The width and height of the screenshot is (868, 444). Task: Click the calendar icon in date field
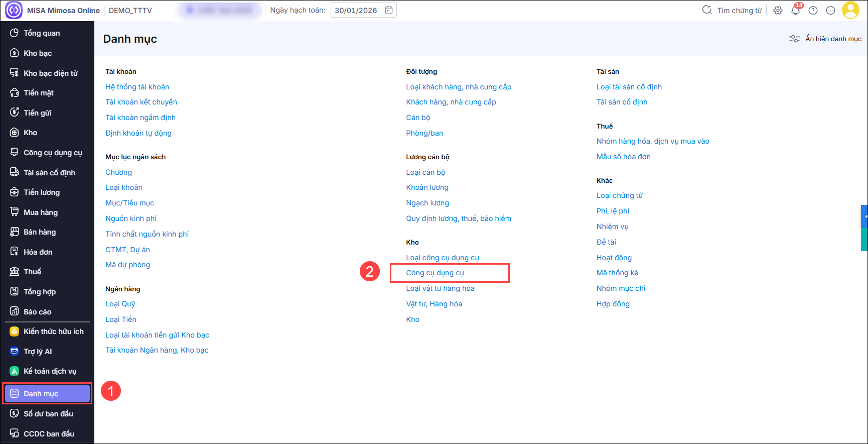pyautogui.click(x=389, y=10)
